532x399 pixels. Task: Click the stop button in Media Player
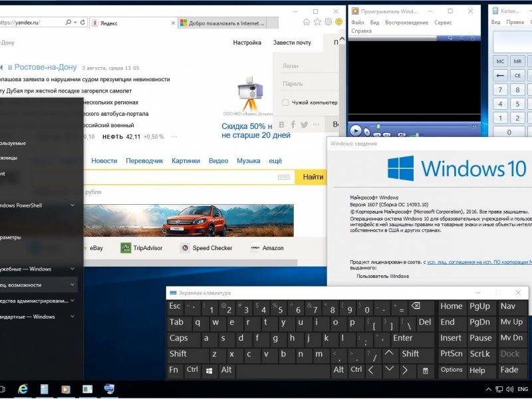coord(367,131)
